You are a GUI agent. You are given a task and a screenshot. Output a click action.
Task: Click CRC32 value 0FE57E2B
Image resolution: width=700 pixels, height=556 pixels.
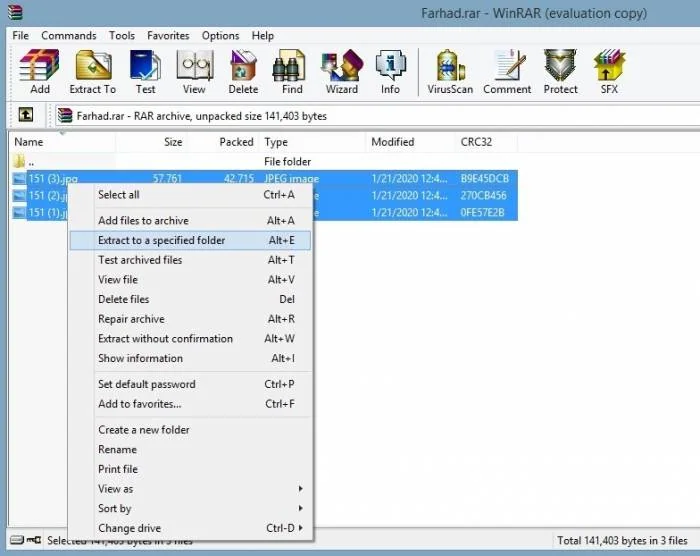point(482,213)
